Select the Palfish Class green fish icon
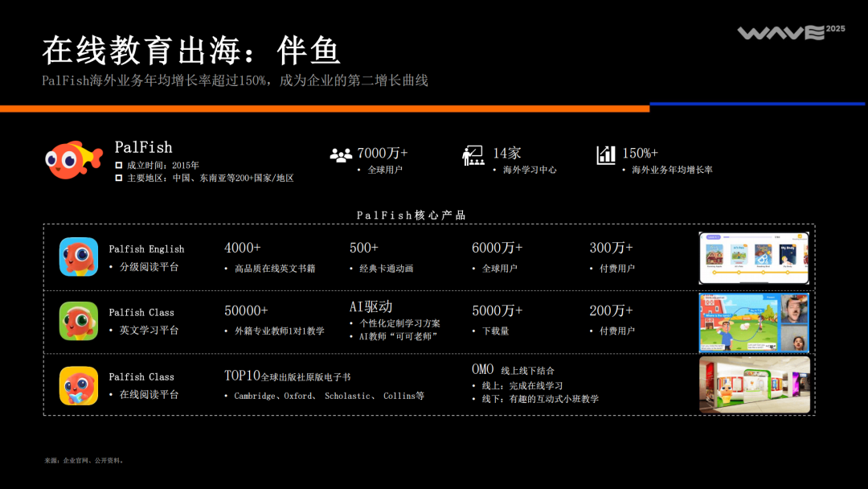 [78, 322]
